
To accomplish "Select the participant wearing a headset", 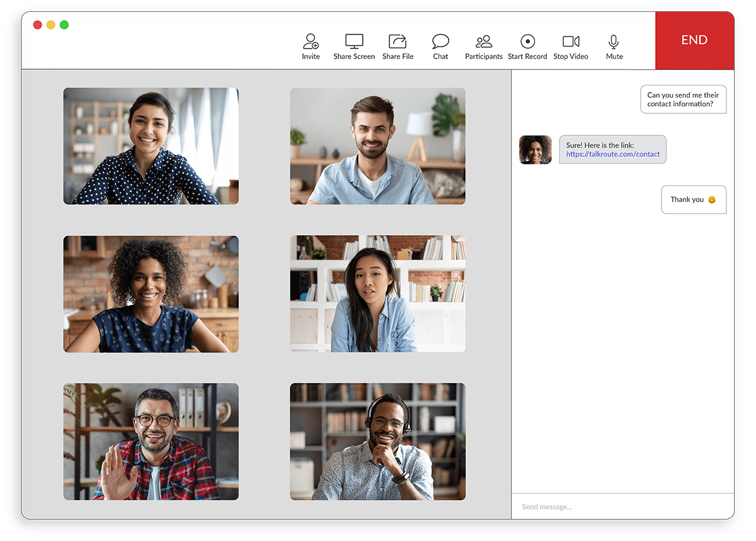I will pyautogui.click(x=377, y=441).
